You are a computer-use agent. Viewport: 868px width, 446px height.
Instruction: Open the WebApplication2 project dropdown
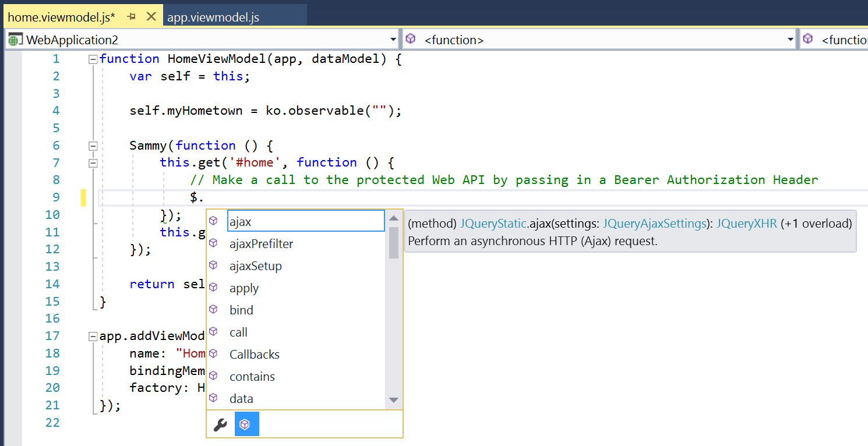[393, 40]
